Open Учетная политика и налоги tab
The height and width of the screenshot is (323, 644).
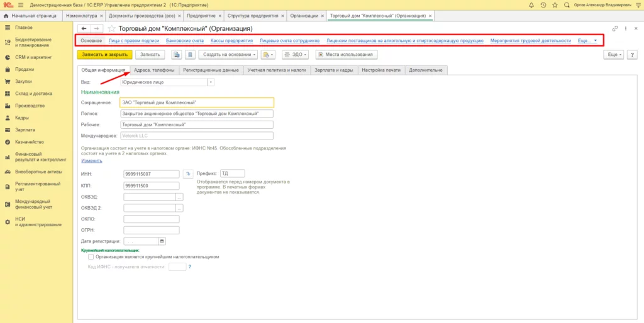click(277, 70)
